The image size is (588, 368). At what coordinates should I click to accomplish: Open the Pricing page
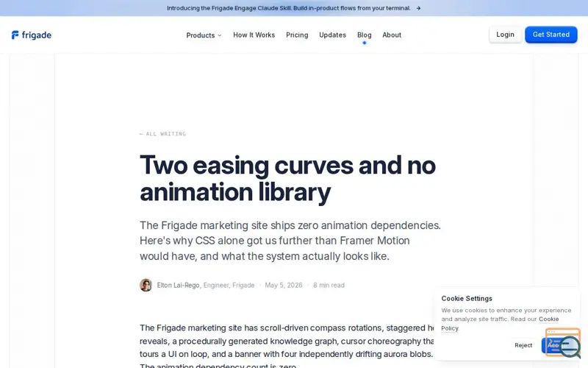tap(297, 35)
